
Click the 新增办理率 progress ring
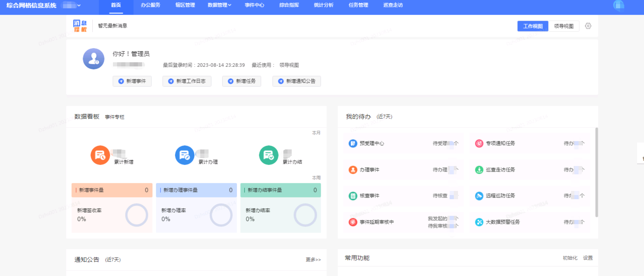(x=221, y=215)
